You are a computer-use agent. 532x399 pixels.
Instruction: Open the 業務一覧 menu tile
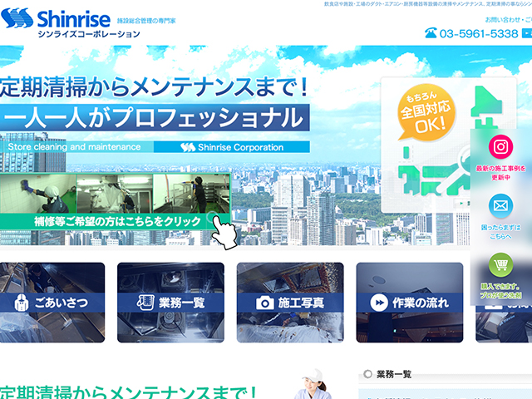tap(170, 303)
